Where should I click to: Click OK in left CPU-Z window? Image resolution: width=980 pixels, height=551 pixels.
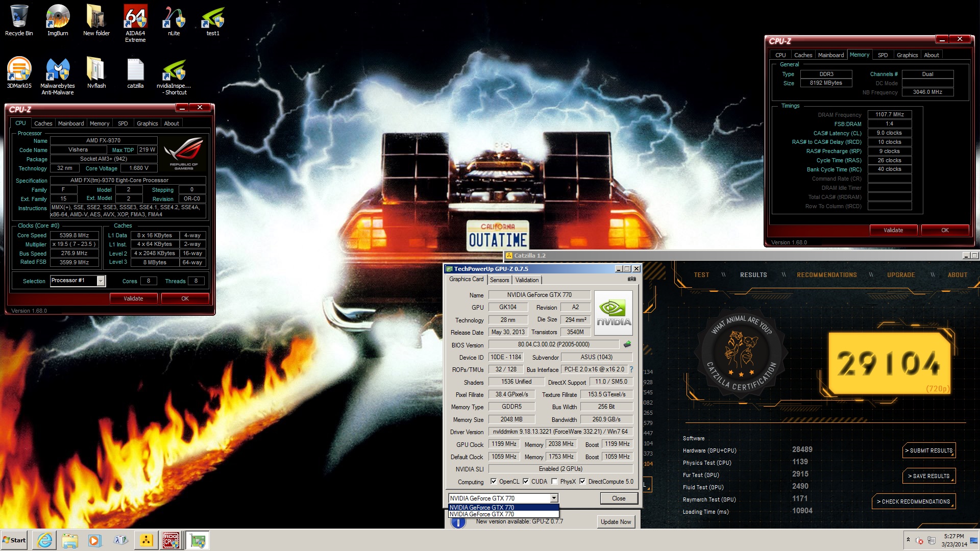pos(185,298)
